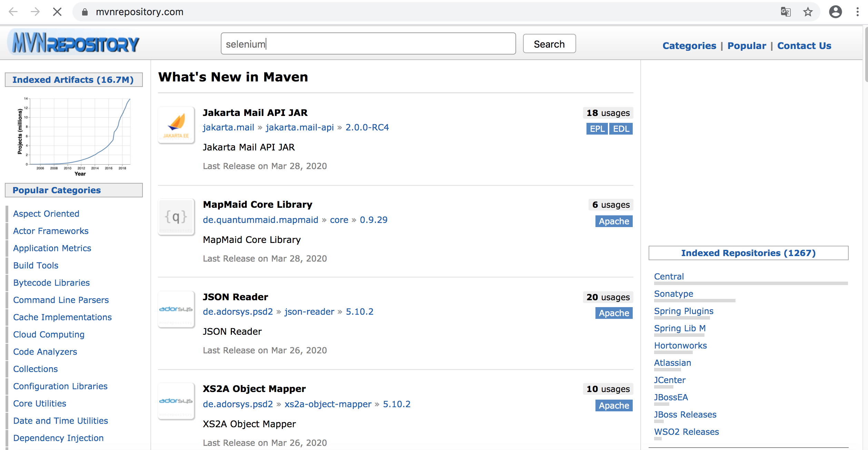The height and width of the screenshot is (450, 868).
Task: Click the address bar URL
Action: pos(139,12)
